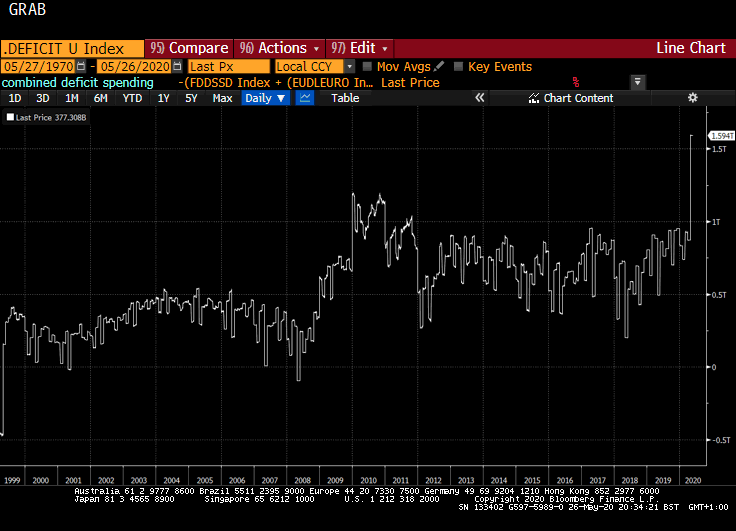The image size is (736, 531).
Task: Open the Daily periodicity dropdown
Action: pyautogui.click(x=265, y=98)
